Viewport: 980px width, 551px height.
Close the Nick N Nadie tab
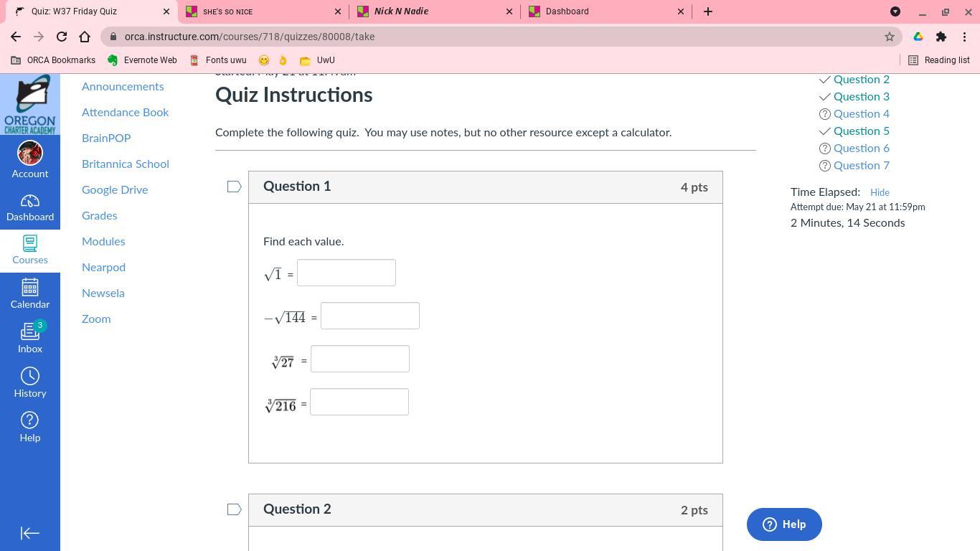click(x=509, y=11)
